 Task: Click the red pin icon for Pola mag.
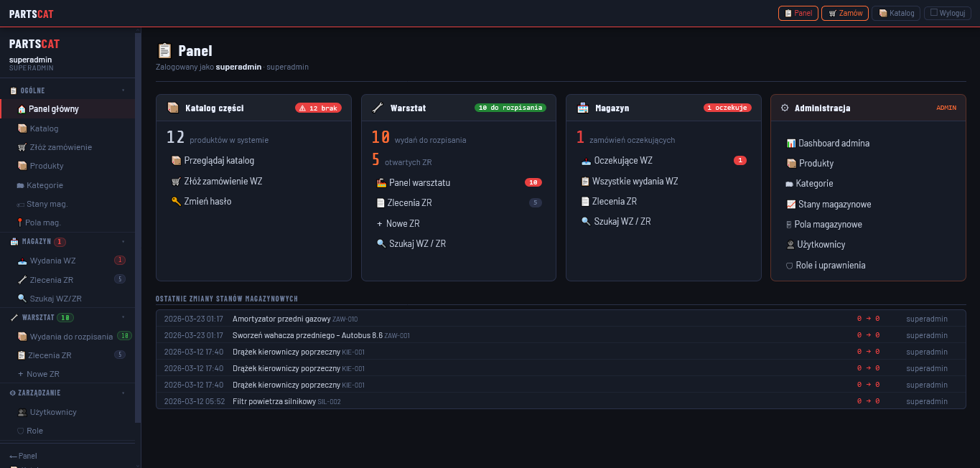tap(20, 223)
